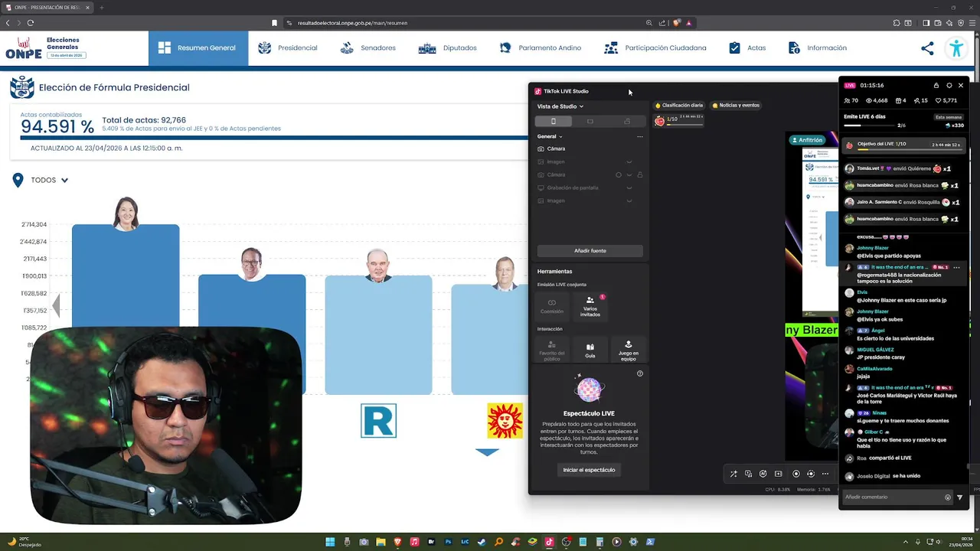980x551 pixels.
Task: Click the ONPE share icon
Action: pyautogui.click(x=927, y=48)
